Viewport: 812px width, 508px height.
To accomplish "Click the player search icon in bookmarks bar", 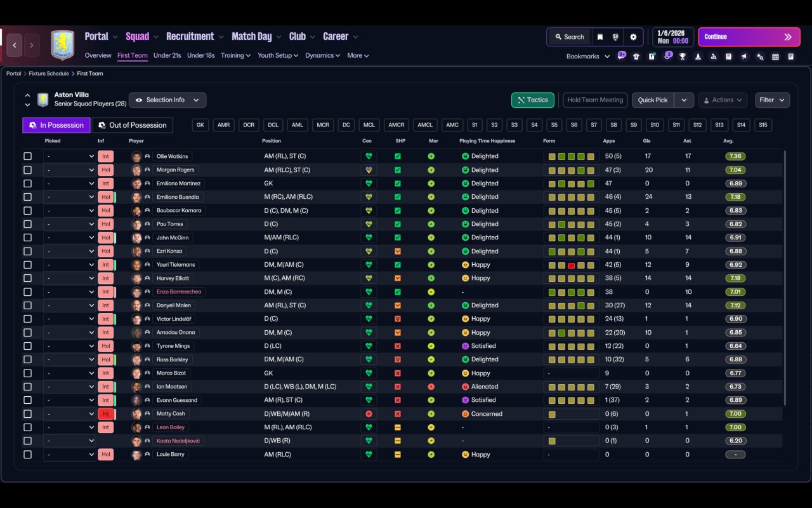I will pos(713,57).
